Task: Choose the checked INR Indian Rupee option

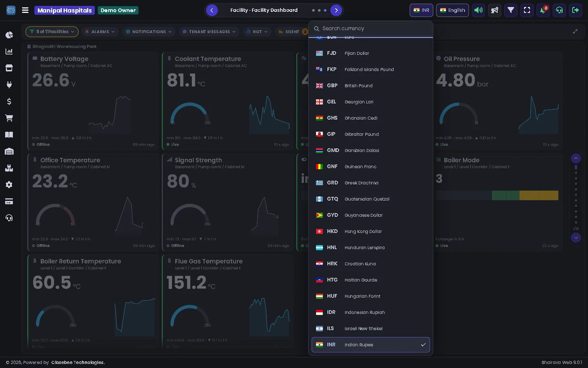Action: [x=371, y=345]
